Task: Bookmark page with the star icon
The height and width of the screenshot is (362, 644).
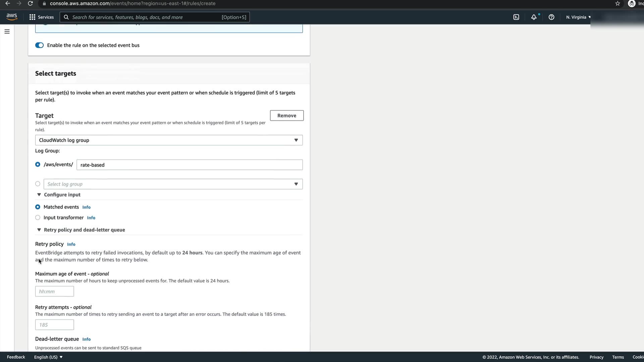Action: (618, 3)
